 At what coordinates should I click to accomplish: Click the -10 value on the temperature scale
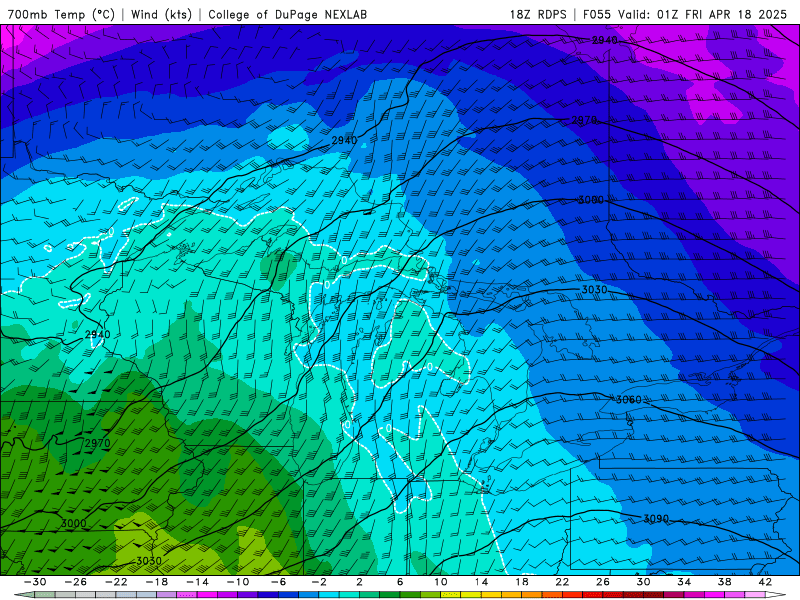(238, 582)
